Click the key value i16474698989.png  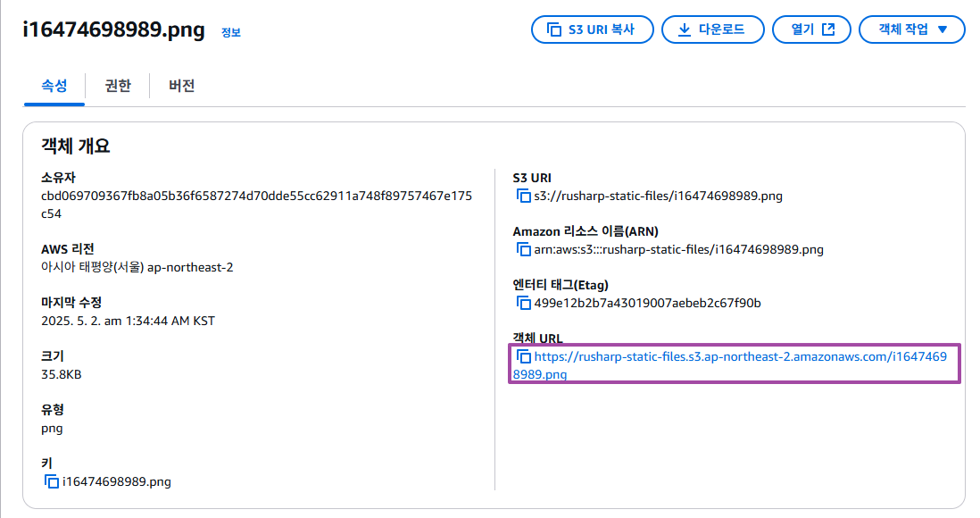117,481
